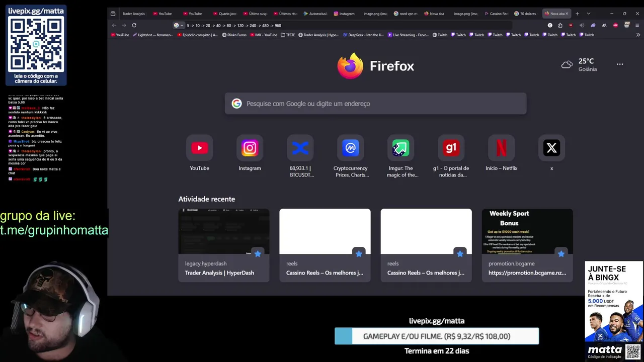644x362 pixels.
Task: Open the Google search engine dropdown in address bar
Action: pyautogui.click(x=179, y=25)
